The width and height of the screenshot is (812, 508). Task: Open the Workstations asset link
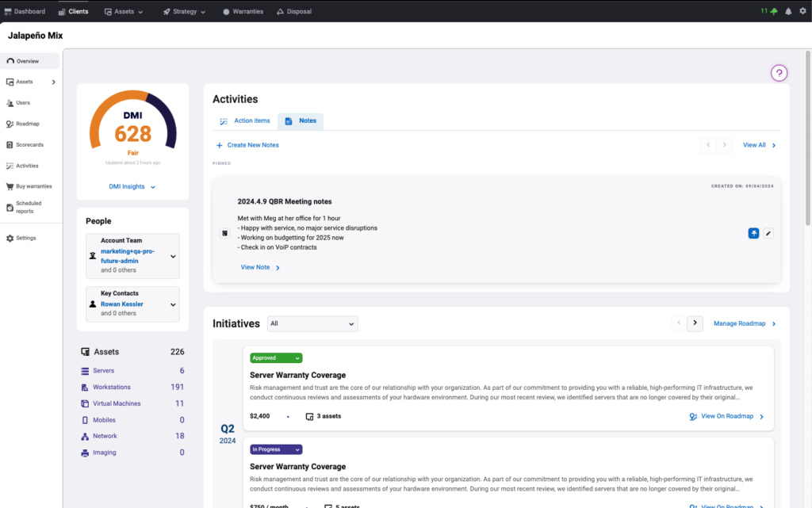tap(111, 387)
